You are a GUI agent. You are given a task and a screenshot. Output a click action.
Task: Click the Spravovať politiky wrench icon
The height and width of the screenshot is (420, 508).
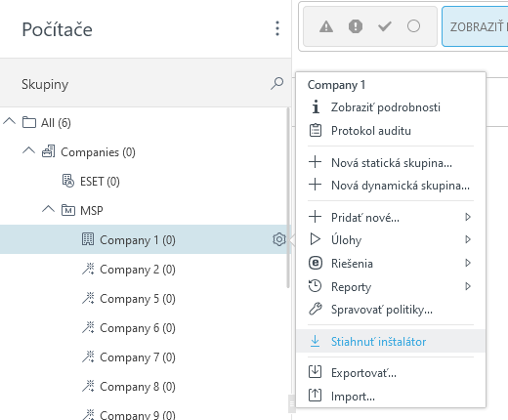316,309
